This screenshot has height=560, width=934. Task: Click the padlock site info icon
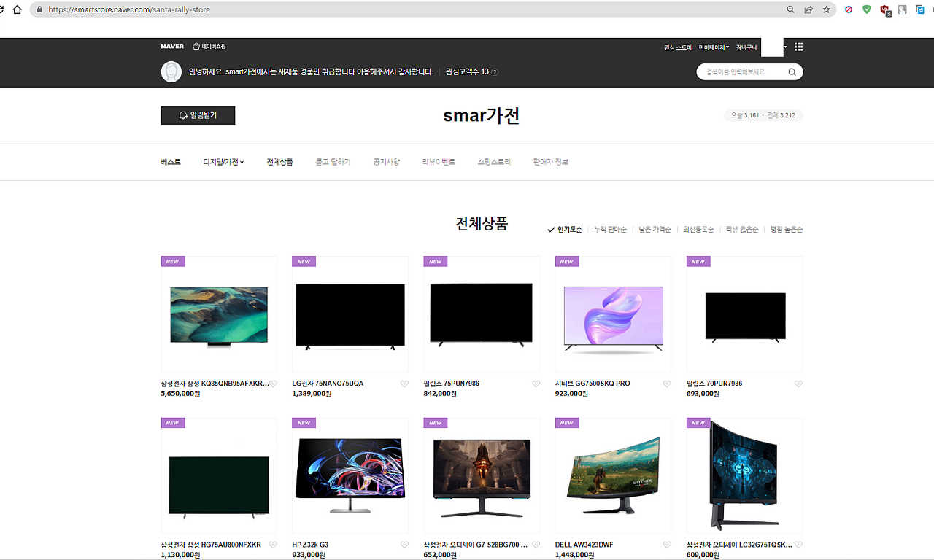tap(39, 10)
